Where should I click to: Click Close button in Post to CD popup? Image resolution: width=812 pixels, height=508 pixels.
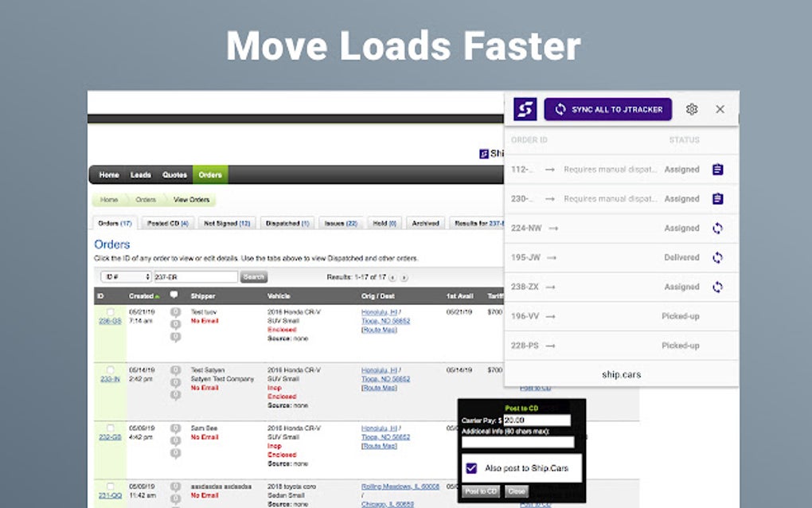[517, 491]
